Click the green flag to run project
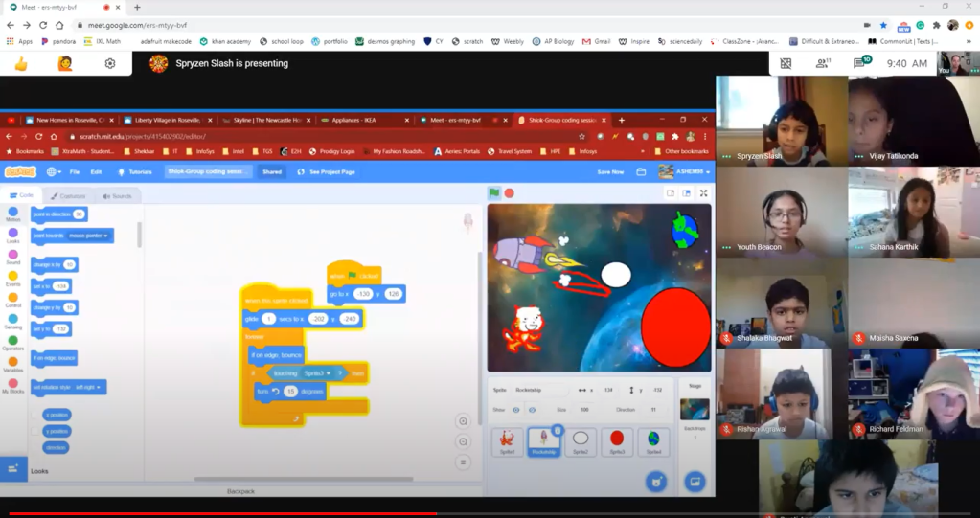 pyautogui.click(x=494, y=192)
